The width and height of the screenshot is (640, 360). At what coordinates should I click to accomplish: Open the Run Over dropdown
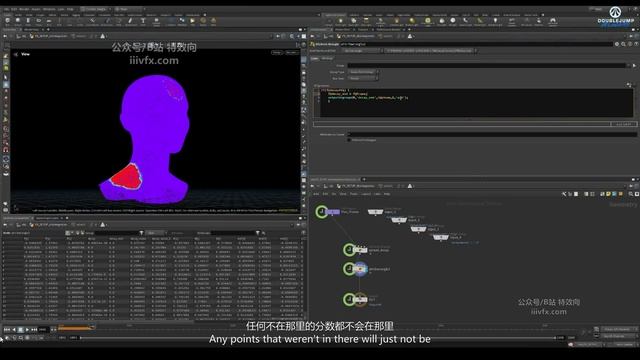(x=363, y=78)
